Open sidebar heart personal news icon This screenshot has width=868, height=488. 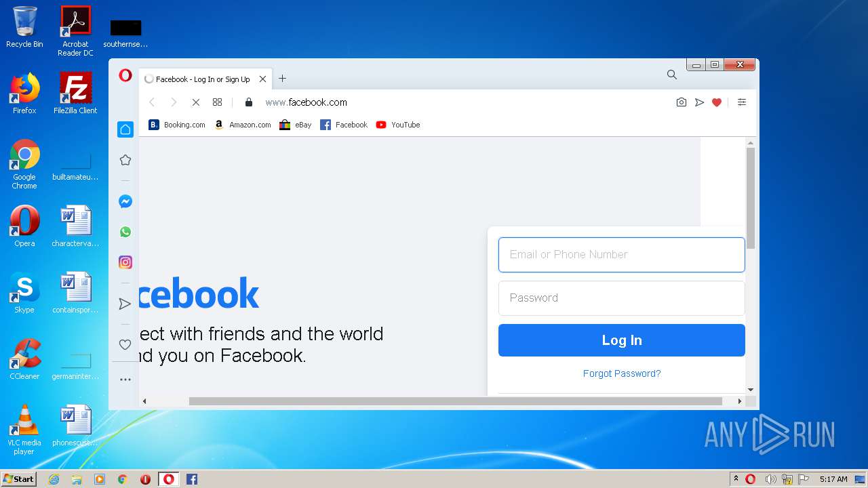tap(125, 344)
